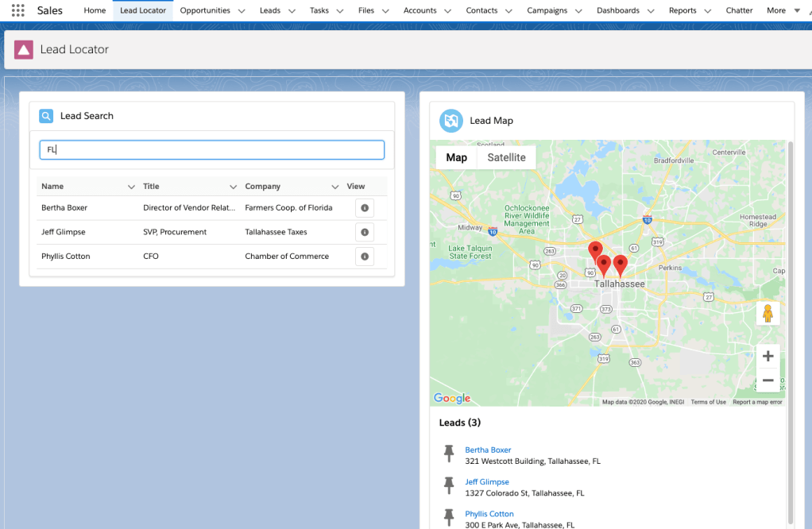Image resolution: width=812 pixels, height=529 pixels.
Task: Open the Jeff Glimpse lead link
Action: coord(487,481)
